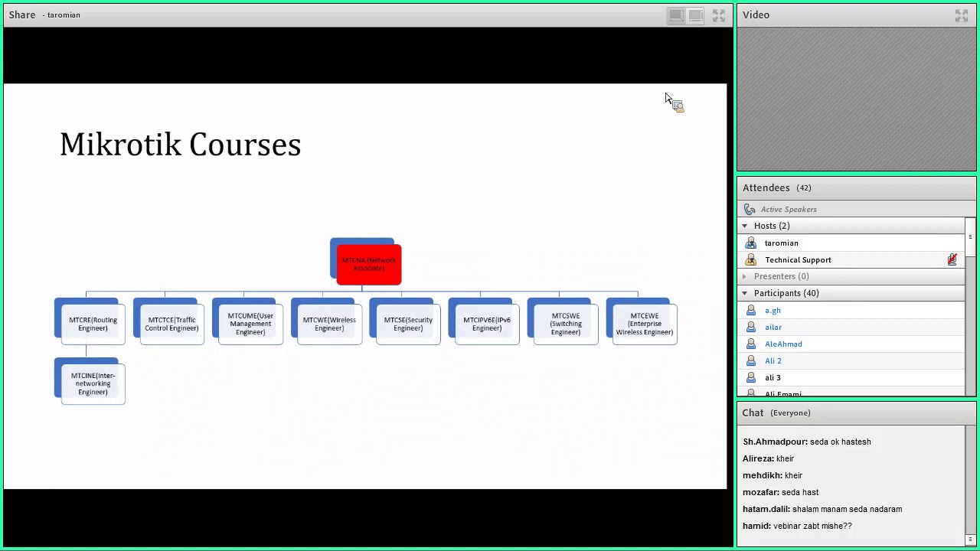980x551 pixels.
Task: Select participant ailar
Action: pos(851,327)
